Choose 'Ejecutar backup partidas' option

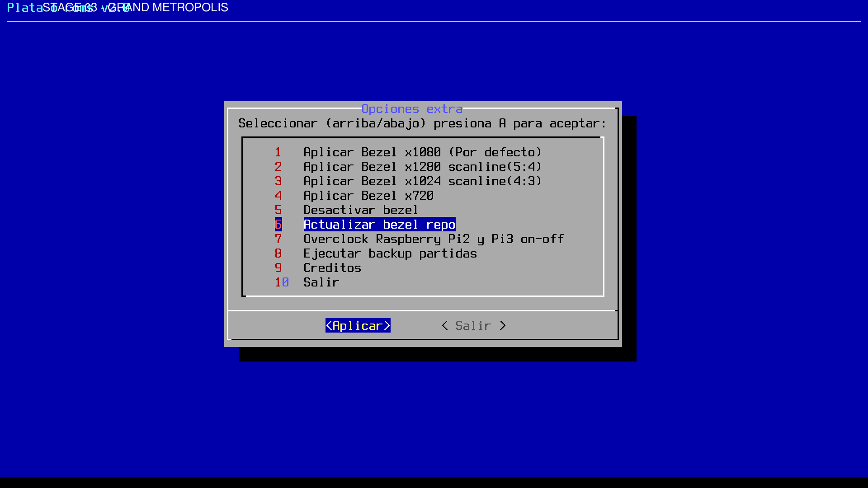click(390, 253)
